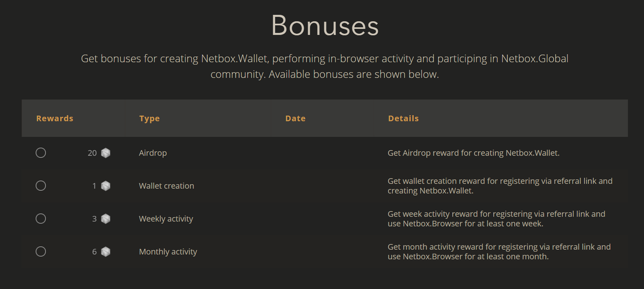Click the Type column header
644x289 pixels.
[x=149, y=118]
